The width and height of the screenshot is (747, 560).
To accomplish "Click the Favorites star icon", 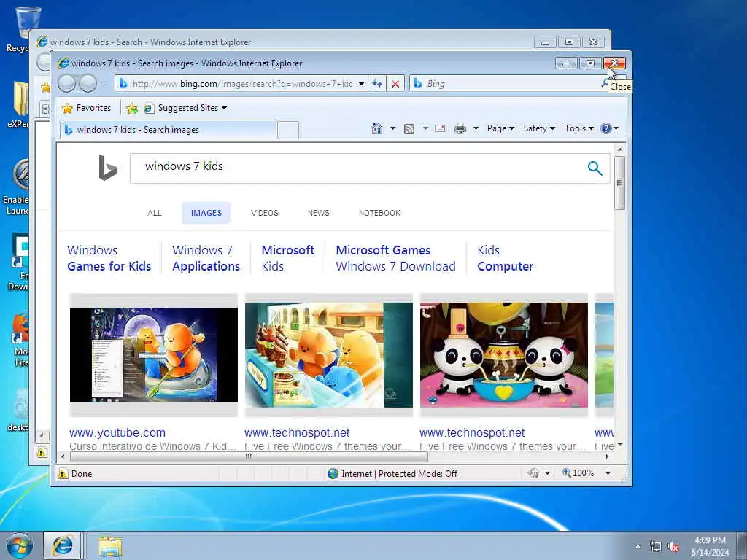I will [x=67, y=108].
